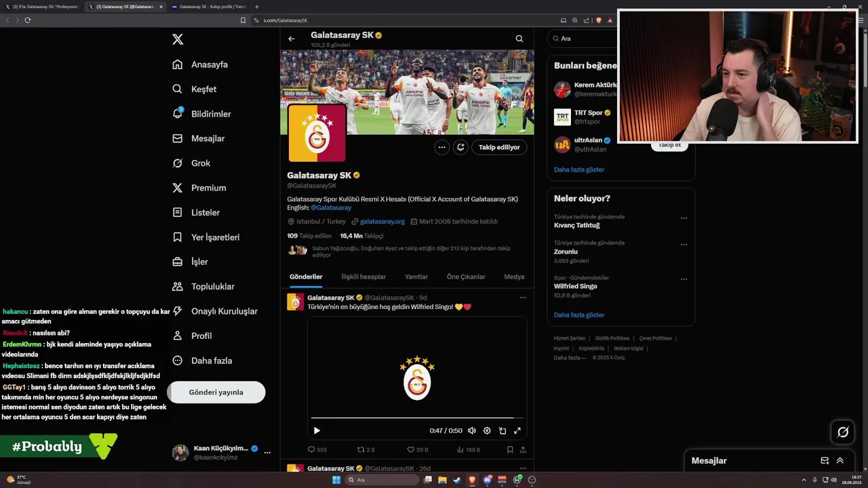Screen dimensions: 868x488
Task: Repost the post with 2 B reposts
Action: tap(366, 449)
